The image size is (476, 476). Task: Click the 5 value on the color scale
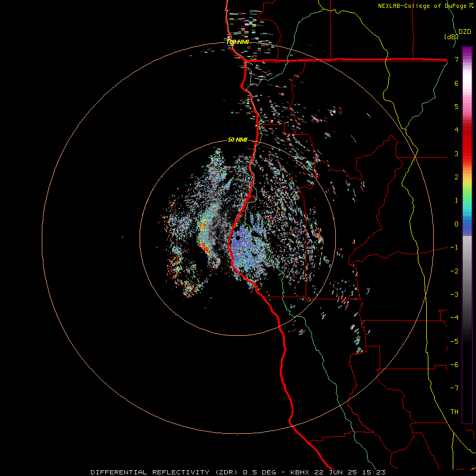coord(456,106)
